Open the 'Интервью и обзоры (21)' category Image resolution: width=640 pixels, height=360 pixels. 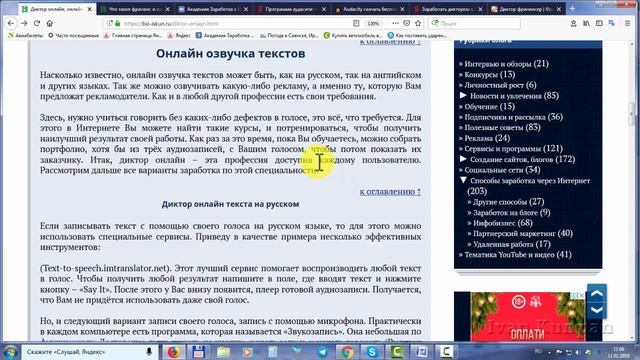pos(507,64)
